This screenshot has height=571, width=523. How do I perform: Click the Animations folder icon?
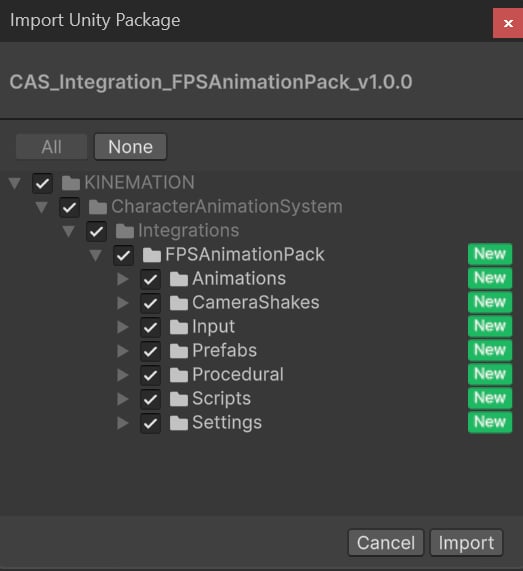click(x=179, y=279)
